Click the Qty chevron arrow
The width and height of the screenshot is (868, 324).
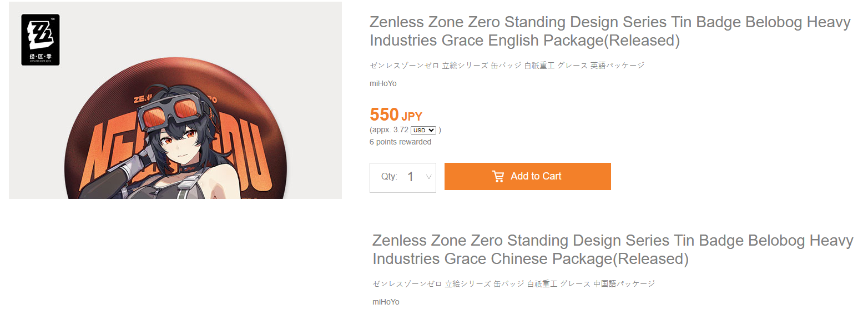tap(428, 177)
